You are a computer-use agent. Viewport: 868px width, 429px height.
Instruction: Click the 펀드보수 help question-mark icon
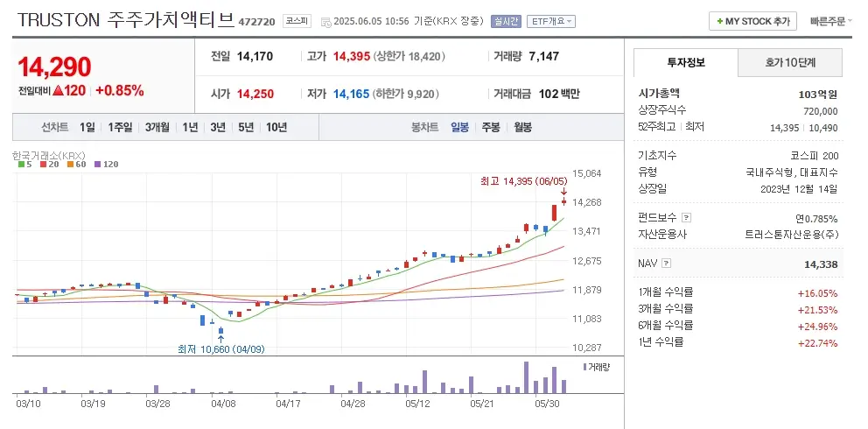(686, 217)
